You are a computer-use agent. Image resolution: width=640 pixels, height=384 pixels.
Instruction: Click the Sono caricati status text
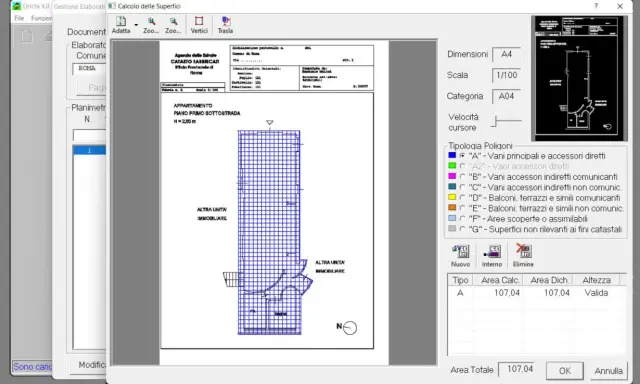(x=33, y=366)
